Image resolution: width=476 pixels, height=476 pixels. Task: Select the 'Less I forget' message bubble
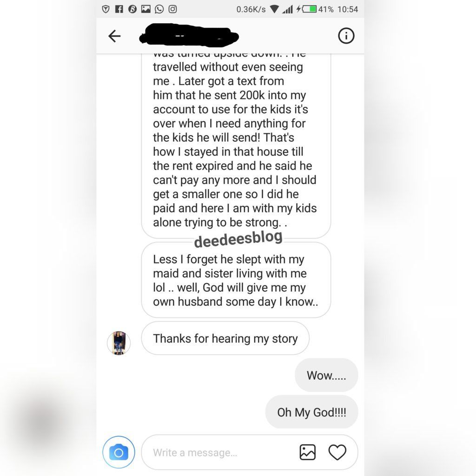(236, 280)
